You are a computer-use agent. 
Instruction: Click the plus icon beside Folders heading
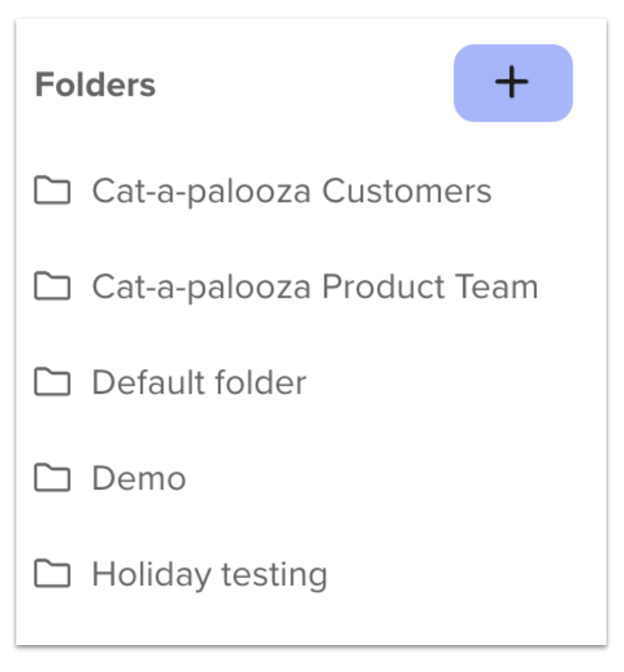pyautogui.click(x=512, y=82)
